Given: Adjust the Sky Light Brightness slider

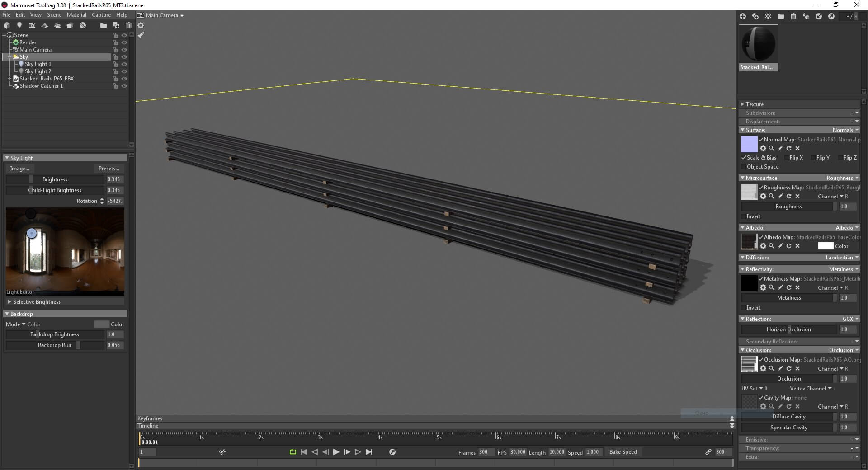Looking at the screenshot, I should [x=55, y=179].
